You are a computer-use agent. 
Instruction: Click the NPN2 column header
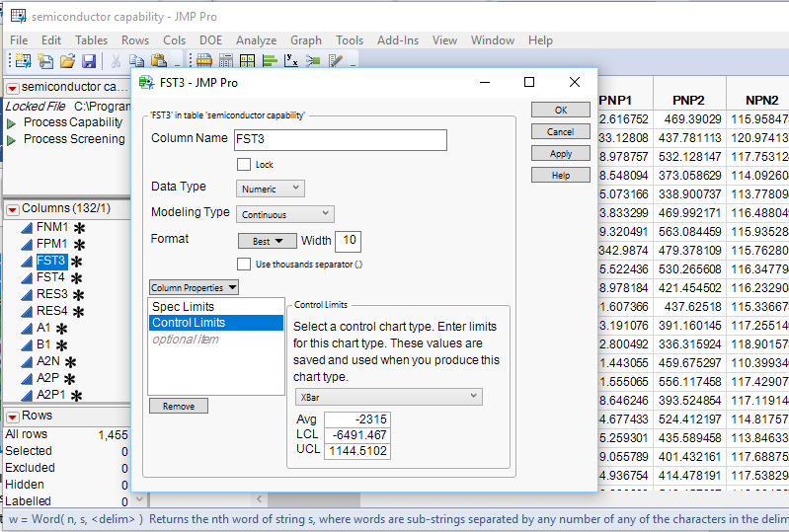[x=761, y=100]
